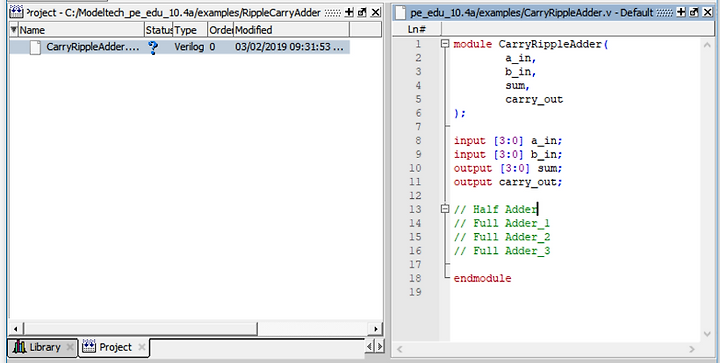Click the 'module' keyword on line 1
720x363 pixels.
pos(473,45)
